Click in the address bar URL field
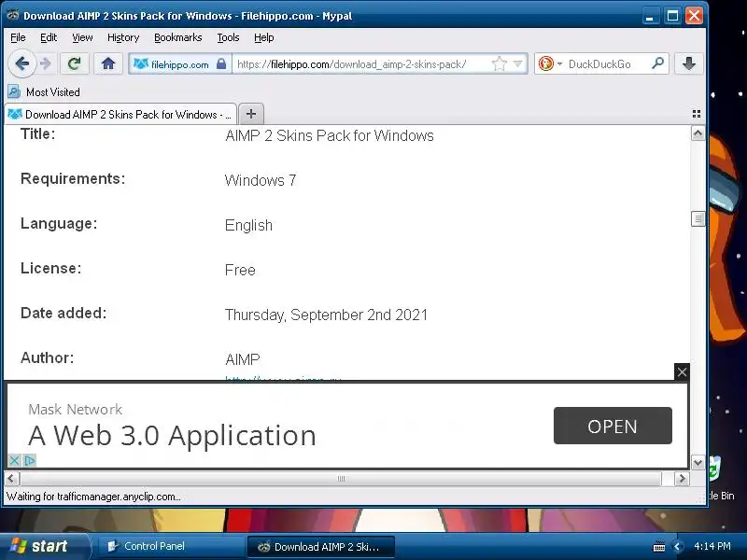Screen dimensions: 747x560 (x=361, y=63)
